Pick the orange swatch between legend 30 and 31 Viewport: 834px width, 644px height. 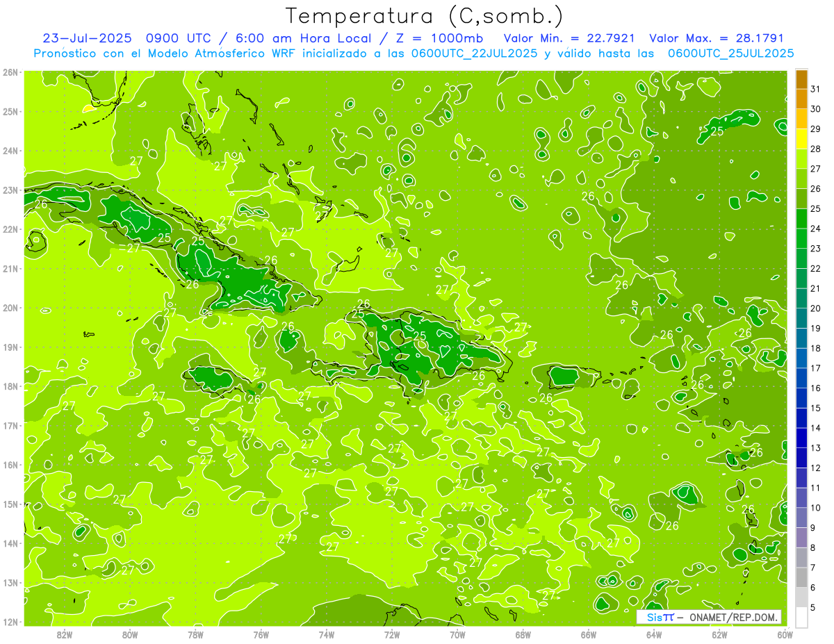point(801,100)
